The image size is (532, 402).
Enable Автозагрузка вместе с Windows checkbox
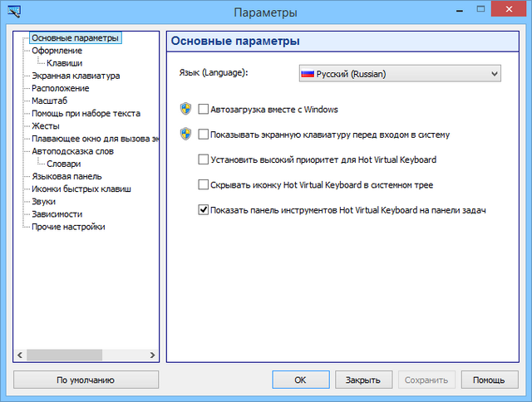coord(204,109)
